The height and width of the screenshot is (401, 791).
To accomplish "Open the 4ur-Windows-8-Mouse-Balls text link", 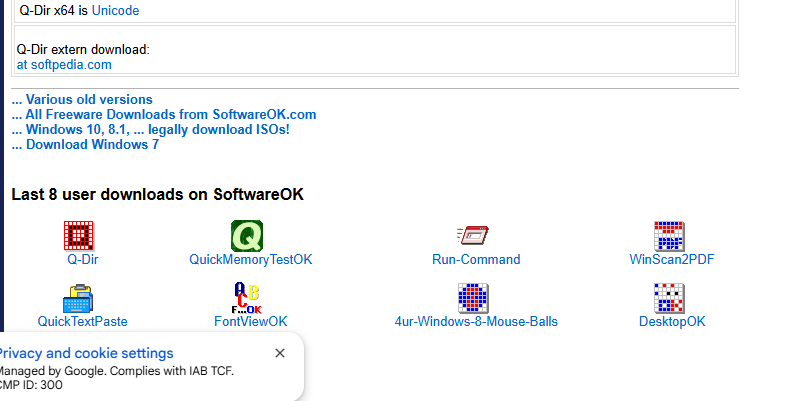I will 476,321.
